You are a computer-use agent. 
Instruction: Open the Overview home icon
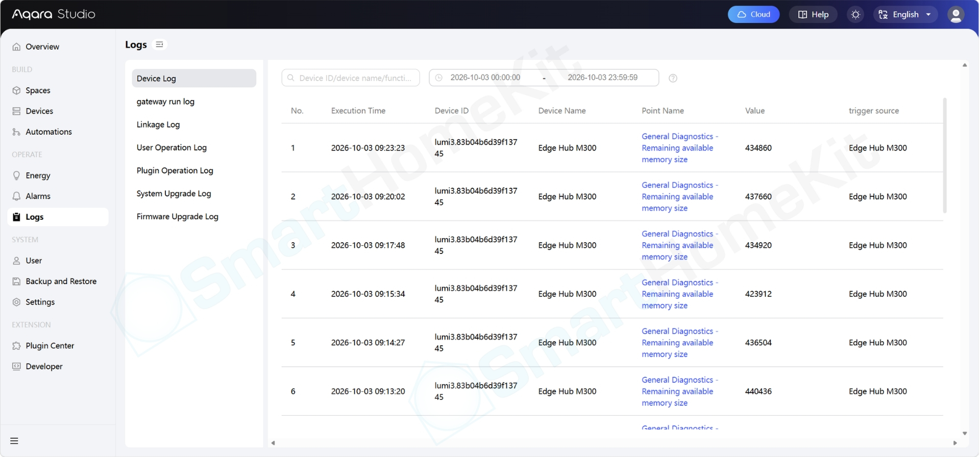pyautogui.click(x=16, y=46)
